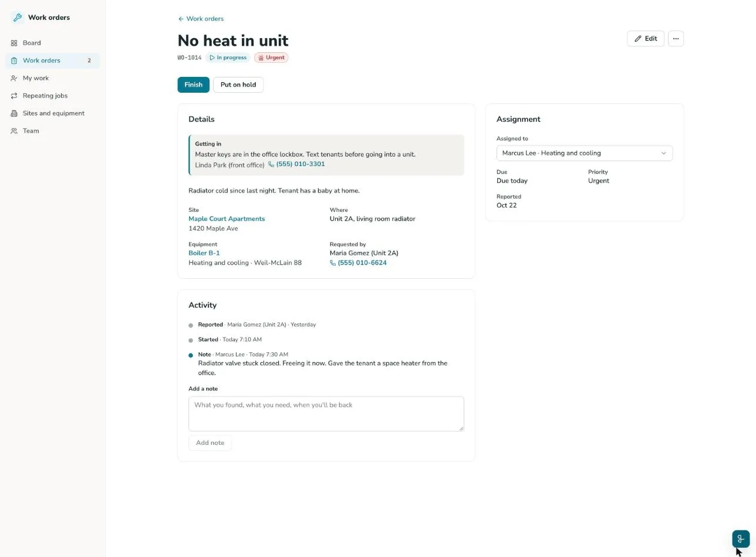Click Maria Gomez (Unit 2A) under Requested by
This screenshot has height=557, width=756.
(364, 254)
